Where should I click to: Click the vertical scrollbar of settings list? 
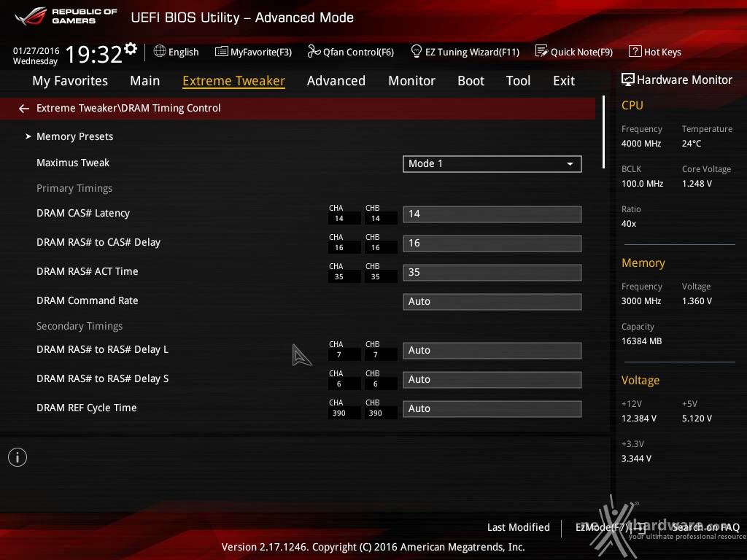[x=603, y=133]
